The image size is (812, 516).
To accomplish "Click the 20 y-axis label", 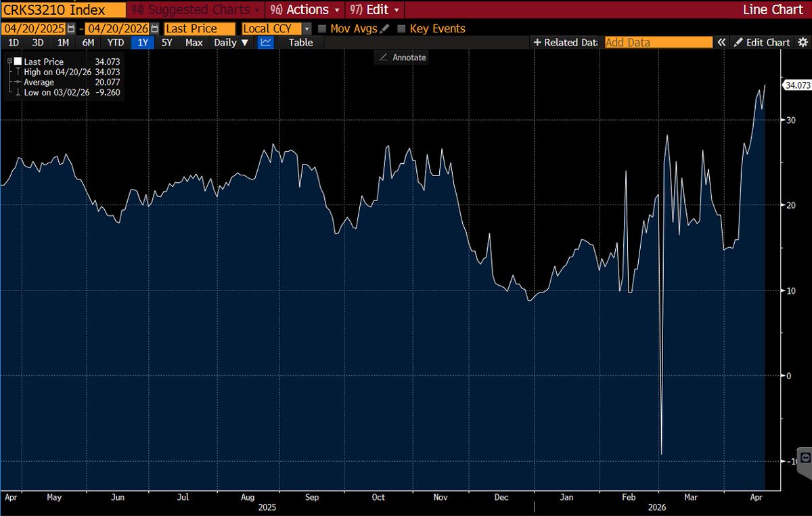I will pyautogui.click(x=790, y=205).
